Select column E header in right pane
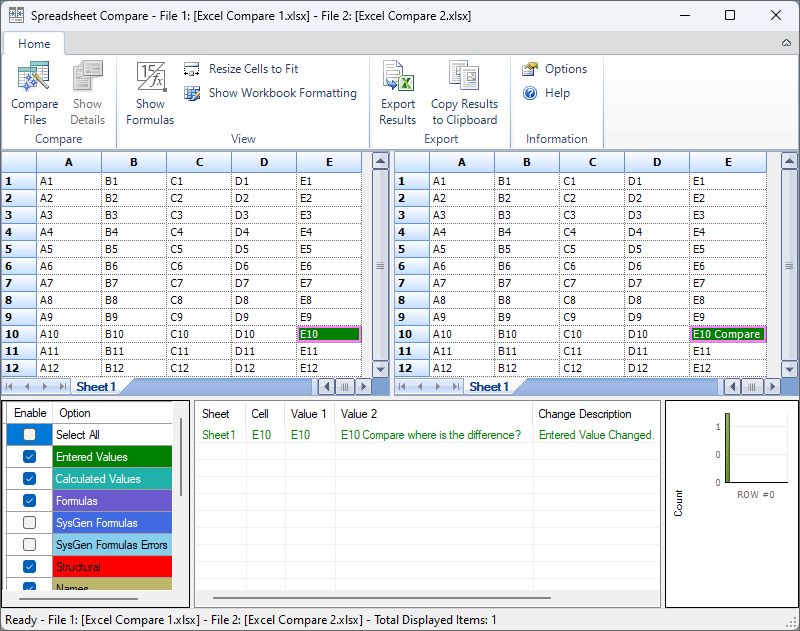Image resolution: width=800 pixels, height=631 pixels. coord(728,162)
